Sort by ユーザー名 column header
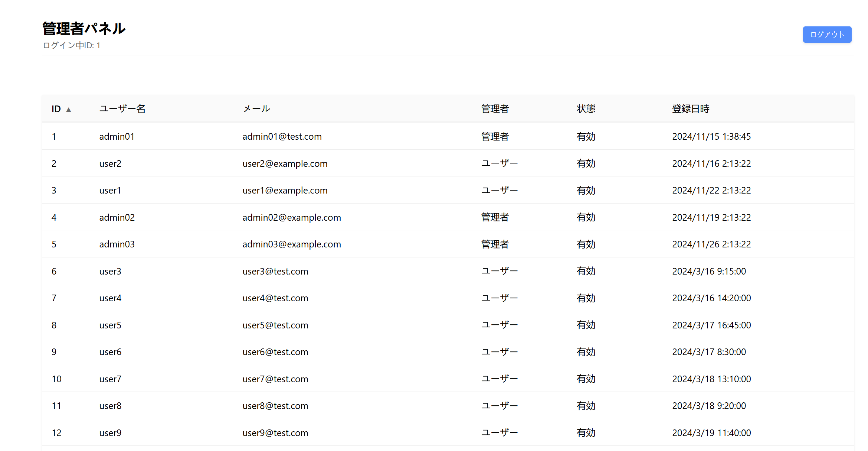 pos(122,109)
